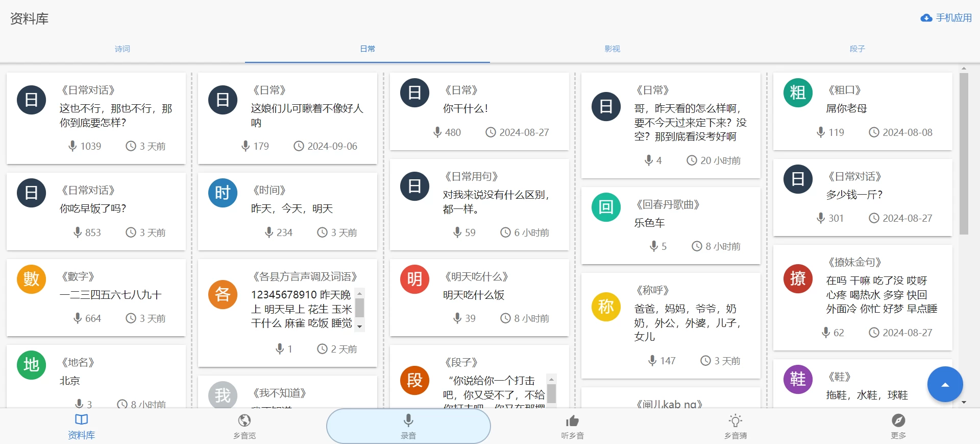Select the text 屌你老母
The image size is (980, 444).
coord(847,108)
